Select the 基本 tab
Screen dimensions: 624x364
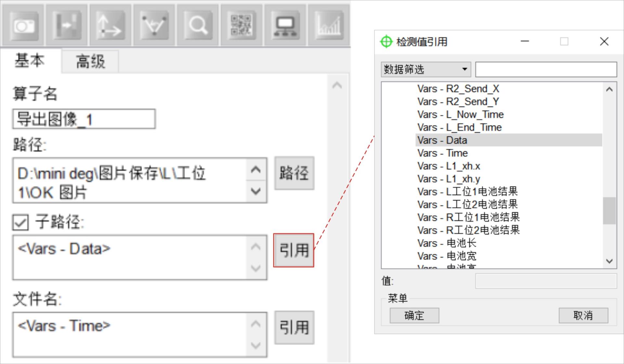[x=30, y=61]
